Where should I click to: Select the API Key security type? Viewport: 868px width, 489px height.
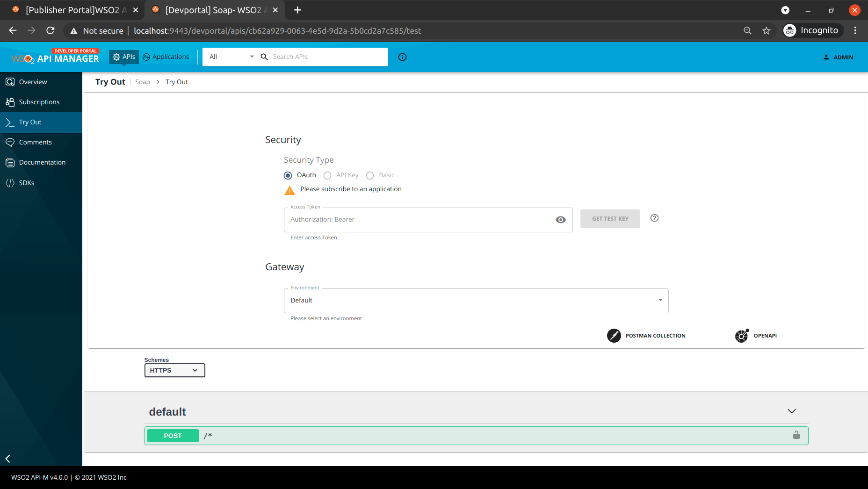(327, 175)
